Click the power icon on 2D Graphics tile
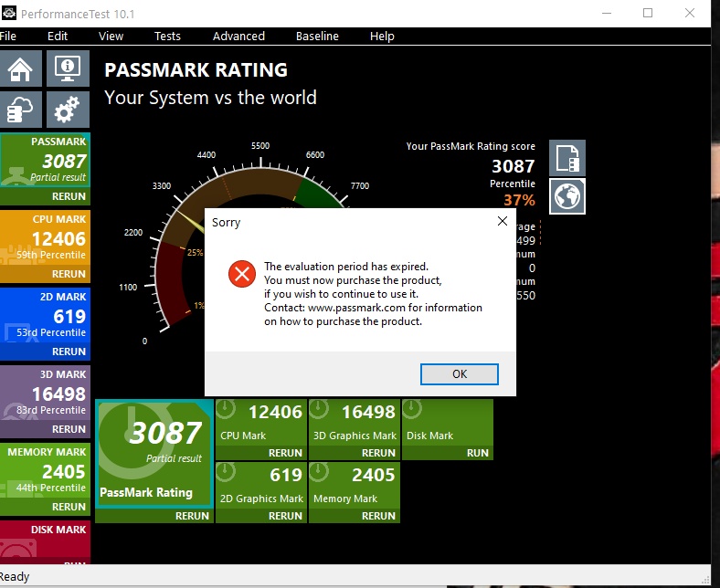 tap(226, 472)
